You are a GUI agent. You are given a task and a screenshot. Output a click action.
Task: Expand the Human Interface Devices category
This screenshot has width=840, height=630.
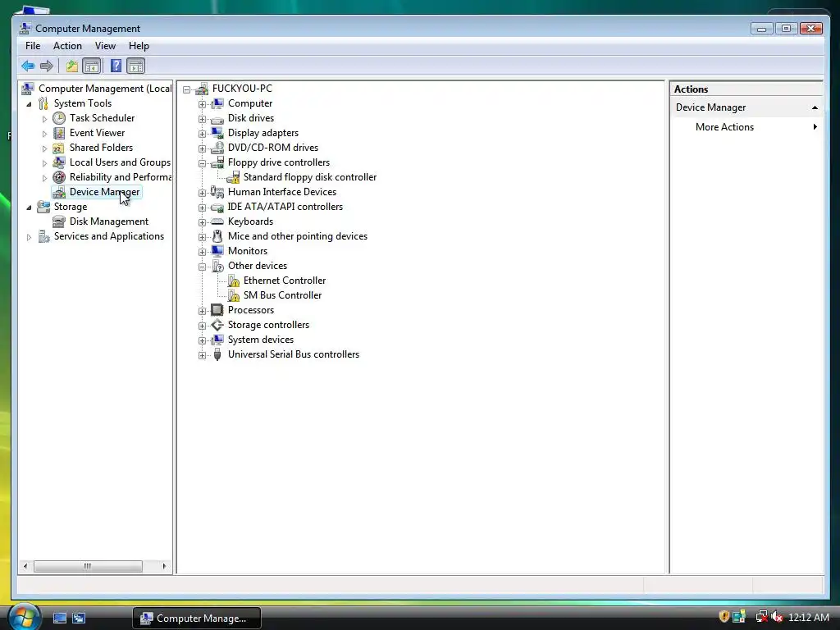tap(202, 193)
